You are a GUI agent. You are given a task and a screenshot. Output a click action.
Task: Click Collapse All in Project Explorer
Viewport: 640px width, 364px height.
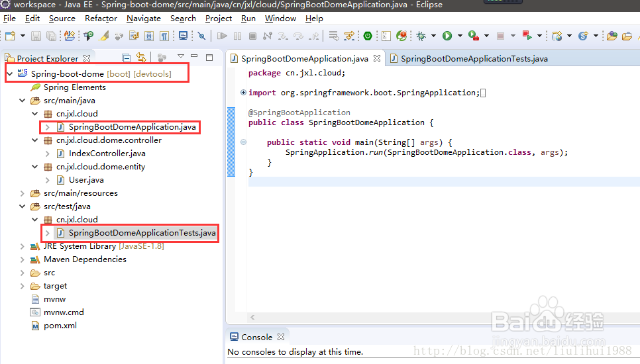[127, 58]
